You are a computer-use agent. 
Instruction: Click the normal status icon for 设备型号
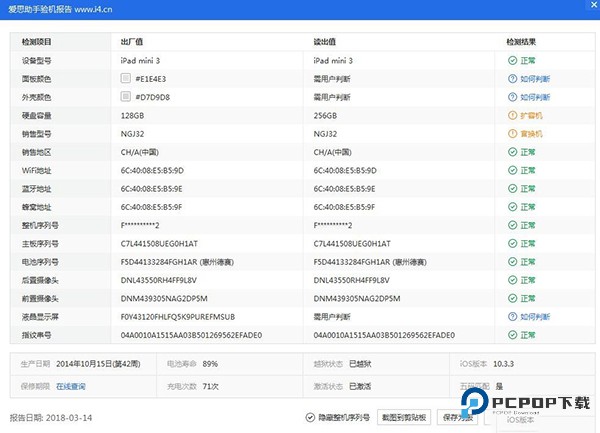point(512,60)
